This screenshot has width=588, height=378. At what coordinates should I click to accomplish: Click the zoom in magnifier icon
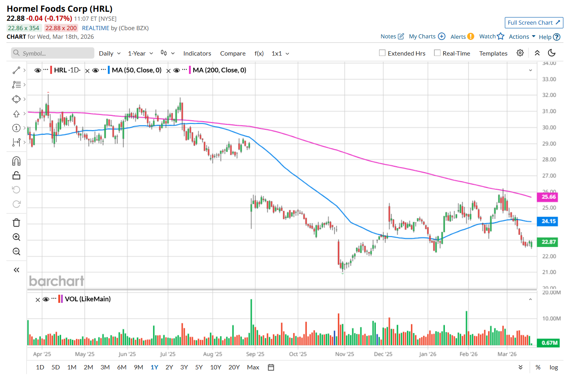click(16, 237)
